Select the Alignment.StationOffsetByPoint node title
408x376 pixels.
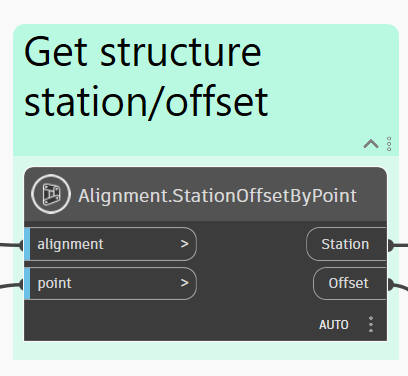tap(217, 196)
